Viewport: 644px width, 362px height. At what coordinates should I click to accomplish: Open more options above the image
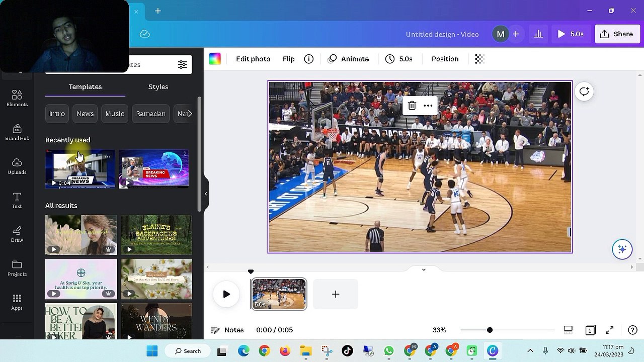click(x=428, y=106)
